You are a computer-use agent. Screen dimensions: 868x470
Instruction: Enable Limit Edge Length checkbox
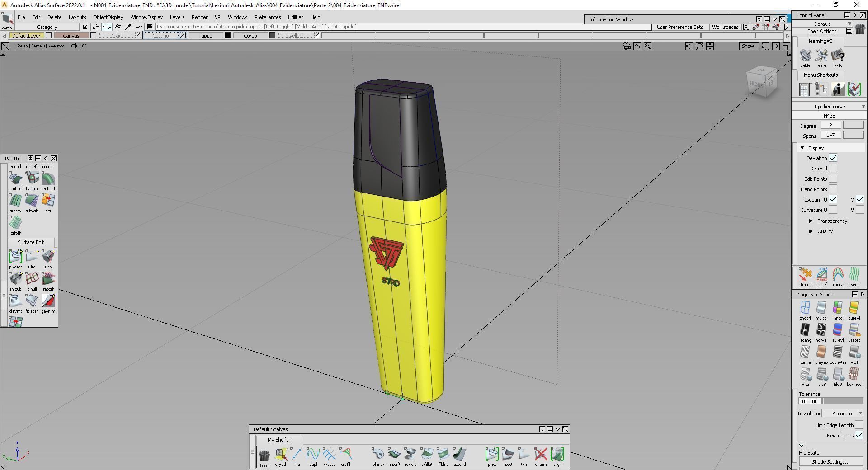(x=859, y=425)
